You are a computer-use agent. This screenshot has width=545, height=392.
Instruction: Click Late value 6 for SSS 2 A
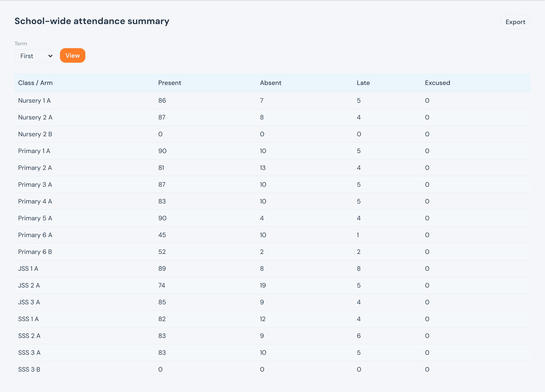coord(359,336)
